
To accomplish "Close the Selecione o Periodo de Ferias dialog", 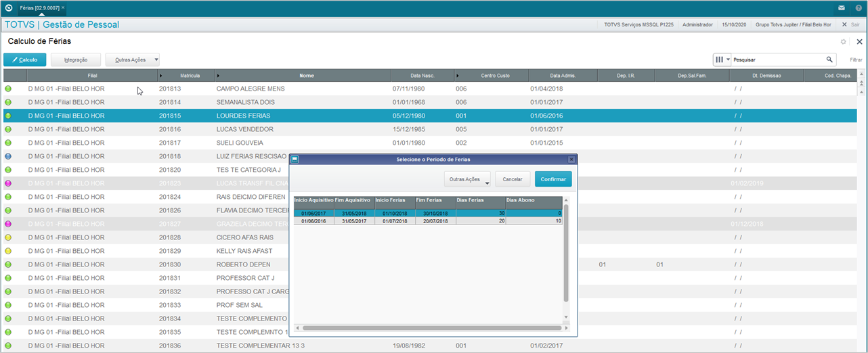I will [x=571, y=160].
